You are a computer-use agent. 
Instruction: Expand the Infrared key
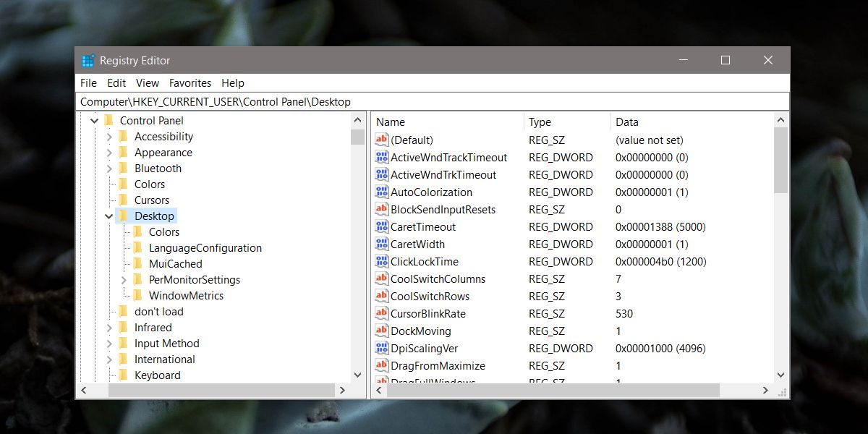point(109,328)
